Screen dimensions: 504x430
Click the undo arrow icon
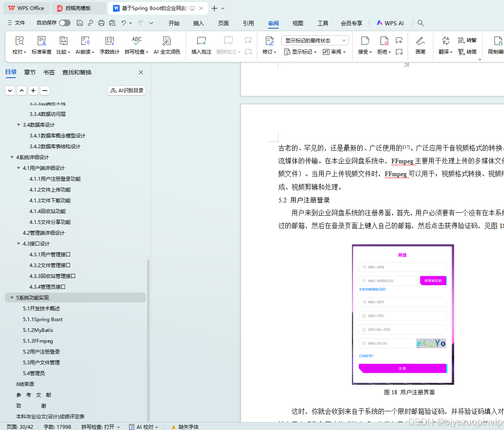coord(123,23)
